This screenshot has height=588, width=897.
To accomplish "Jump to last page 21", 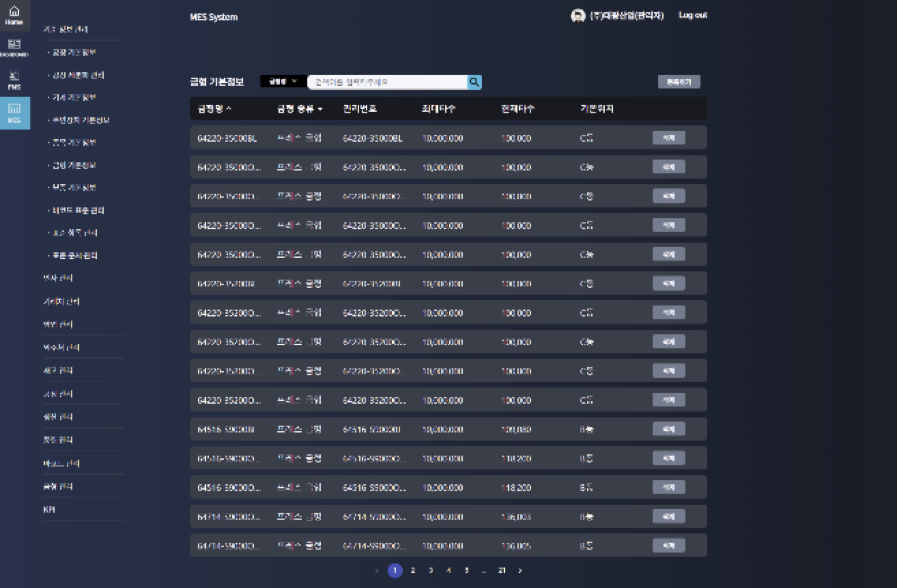I will tap(502, 570).
